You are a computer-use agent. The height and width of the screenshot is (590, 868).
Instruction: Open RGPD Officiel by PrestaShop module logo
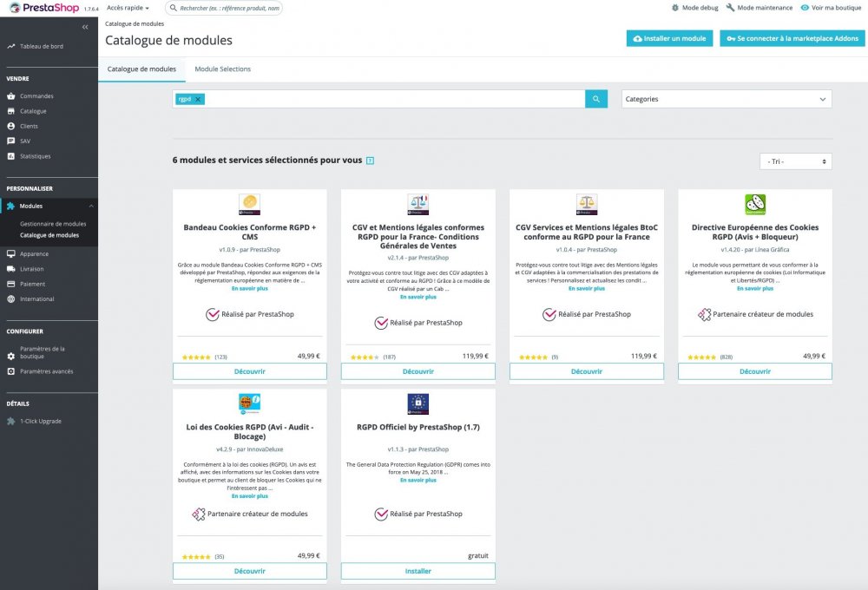coord(418,404)
